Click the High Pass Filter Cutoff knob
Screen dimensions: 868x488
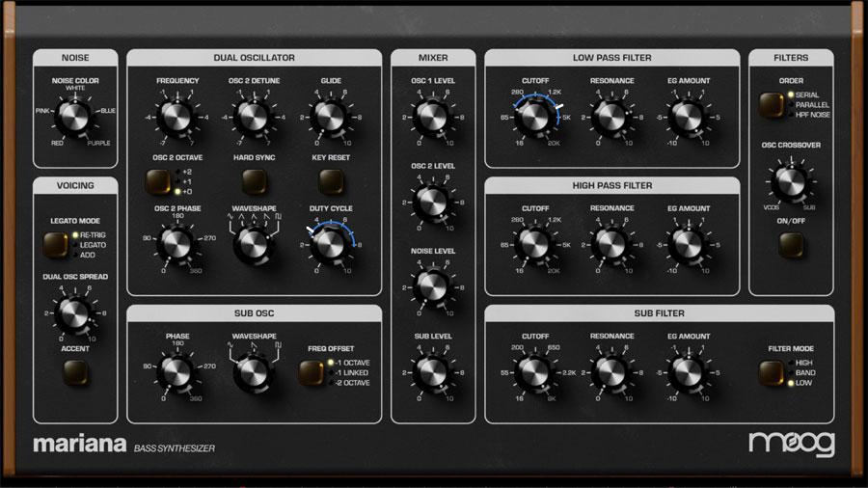tap(534, 244)
